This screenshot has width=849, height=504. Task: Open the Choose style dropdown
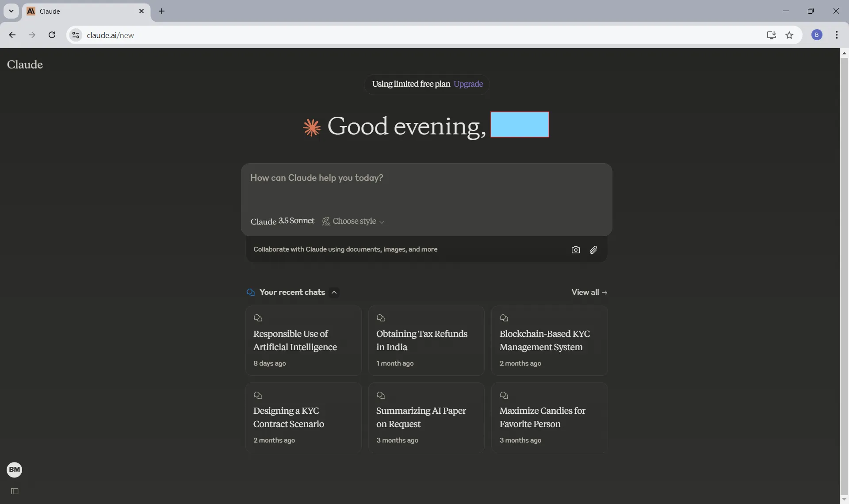point(353,221)
